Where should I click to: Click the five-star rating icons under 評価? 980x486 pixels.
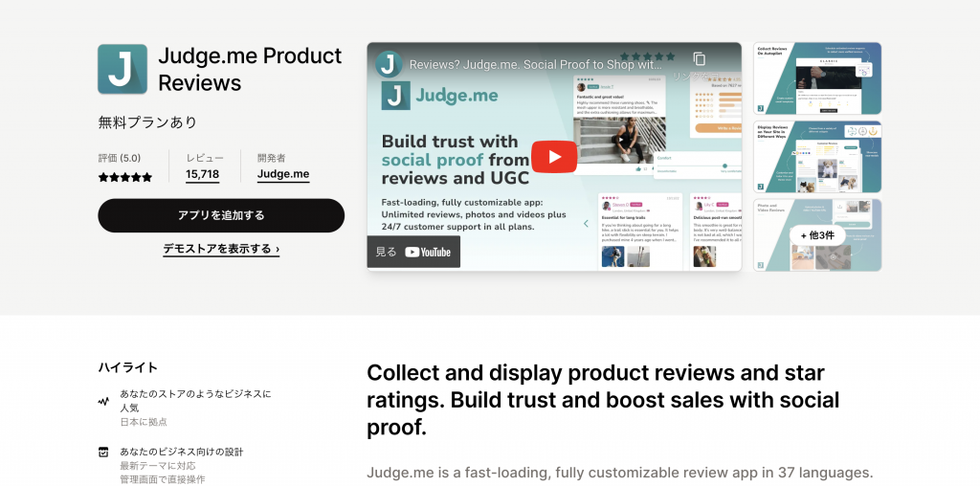point(125,177)
